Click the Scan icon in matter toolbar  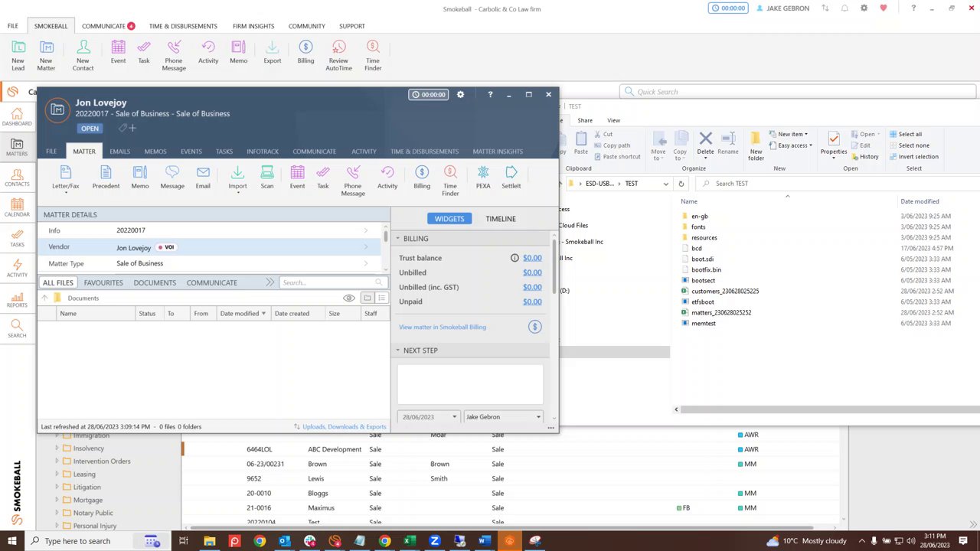tap(267, 177)
